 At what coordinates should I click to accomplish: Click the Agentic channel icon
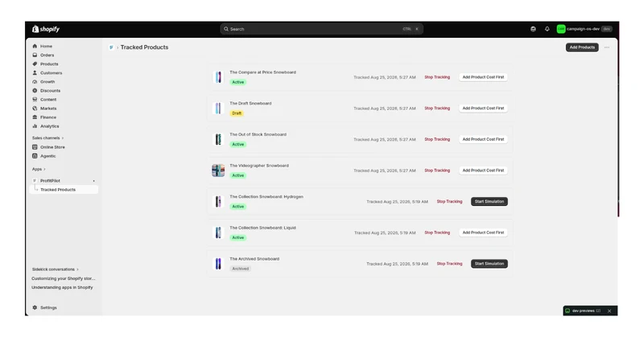(35, 156)
